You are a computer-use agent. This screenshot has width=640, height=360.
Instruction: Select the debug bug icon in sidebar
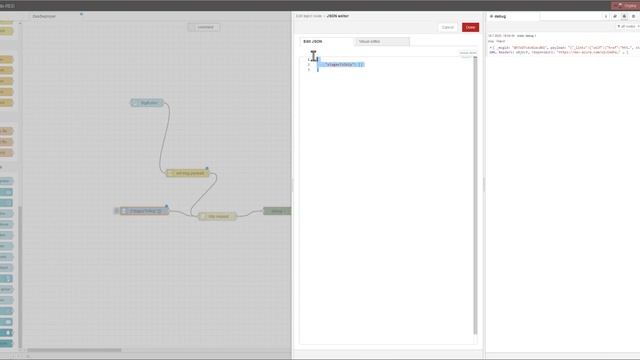point(624,16)
